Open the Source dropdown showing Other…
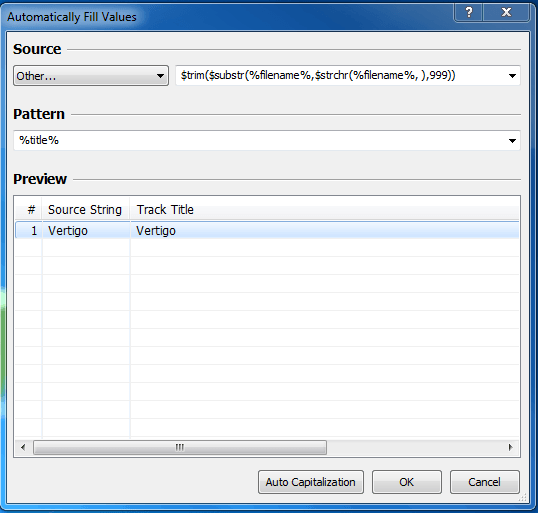 [x=91, y=75]
